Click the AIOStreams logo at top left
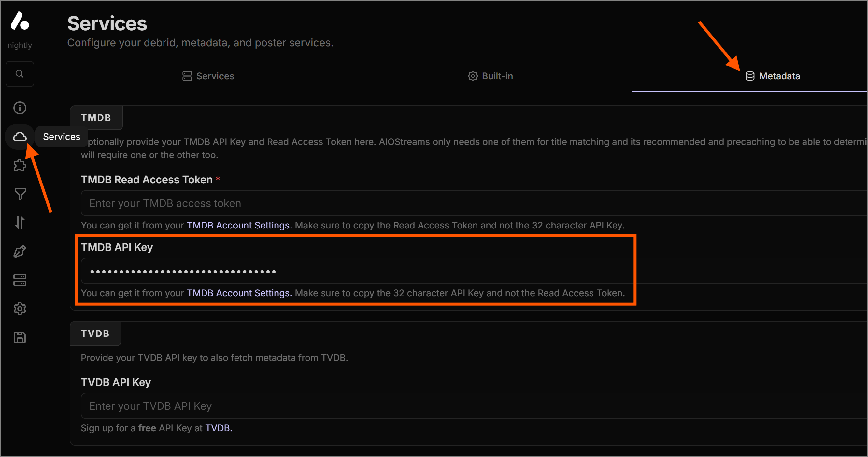 coord(20,21)
